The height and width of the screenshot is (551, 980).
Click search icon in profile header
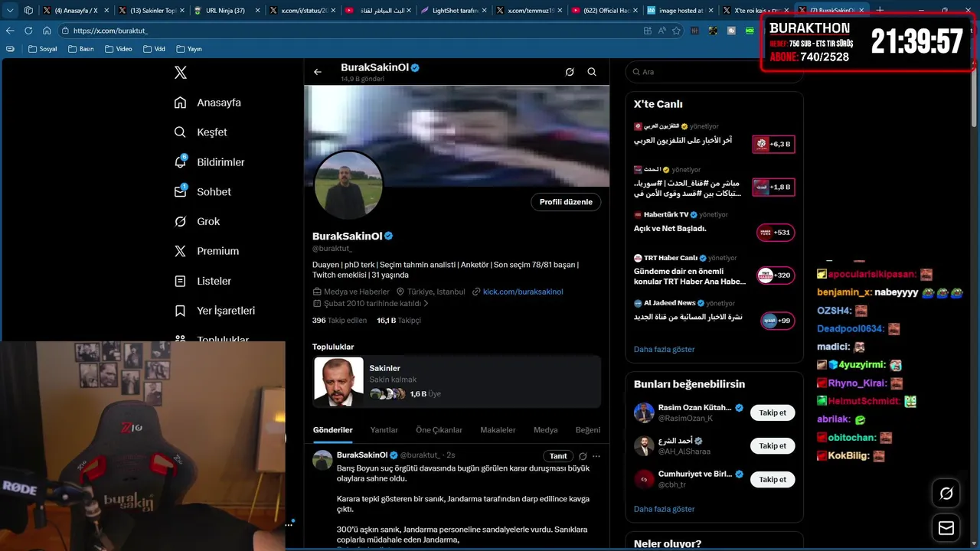[592, 72]
